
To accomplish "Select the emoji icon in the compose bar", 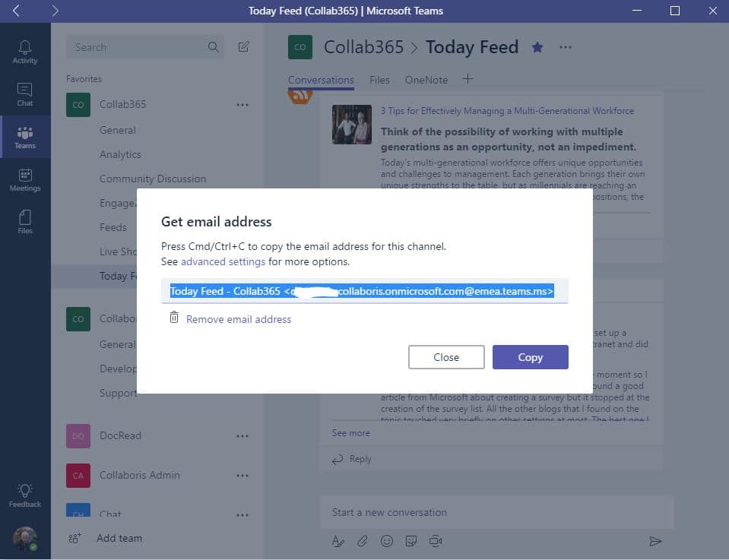I will point(387,541).
